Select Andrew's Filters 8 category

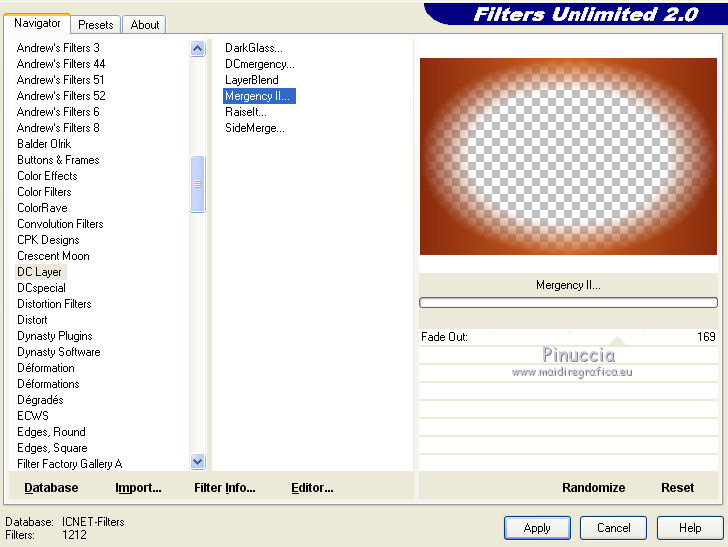pyautogui.click(x=58, y=128)
